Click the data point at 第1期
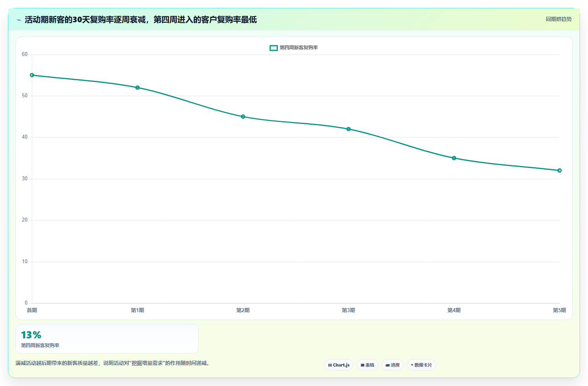The width and height of the screenshot is (588, 386). [x=137, y=87]
